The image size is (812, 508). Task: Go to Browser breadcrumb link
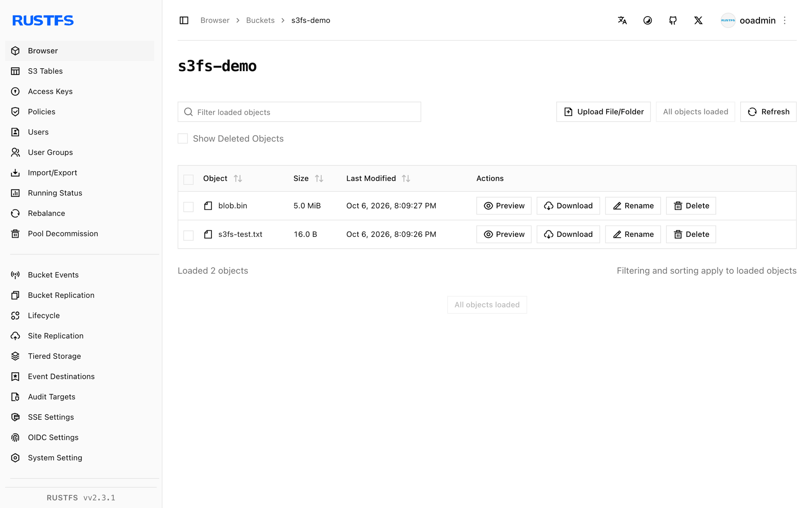click(215, 20)
